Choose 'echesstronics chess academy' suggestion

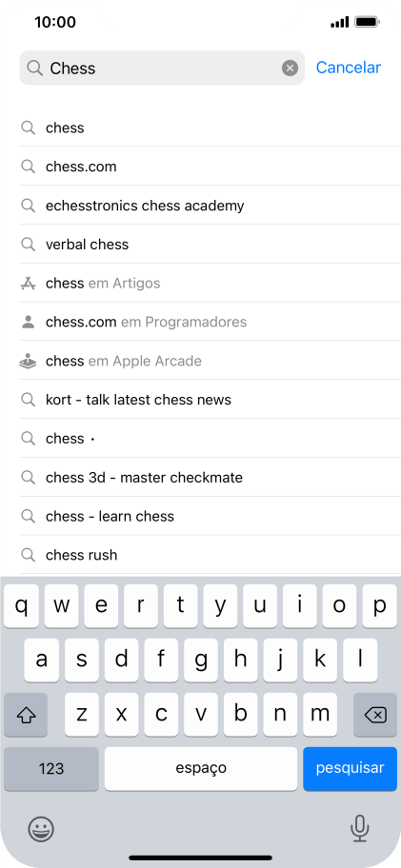coord(210,206)
